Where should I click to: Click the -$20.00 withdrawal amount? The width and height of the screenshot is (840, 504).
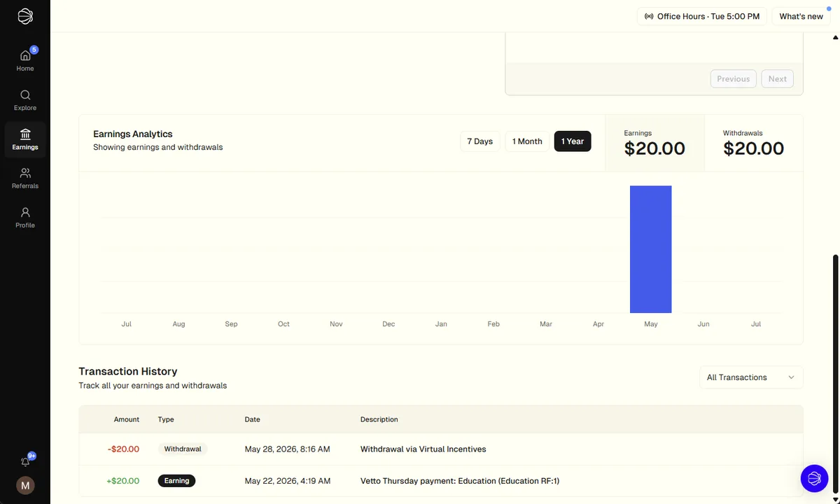(123, 449)
